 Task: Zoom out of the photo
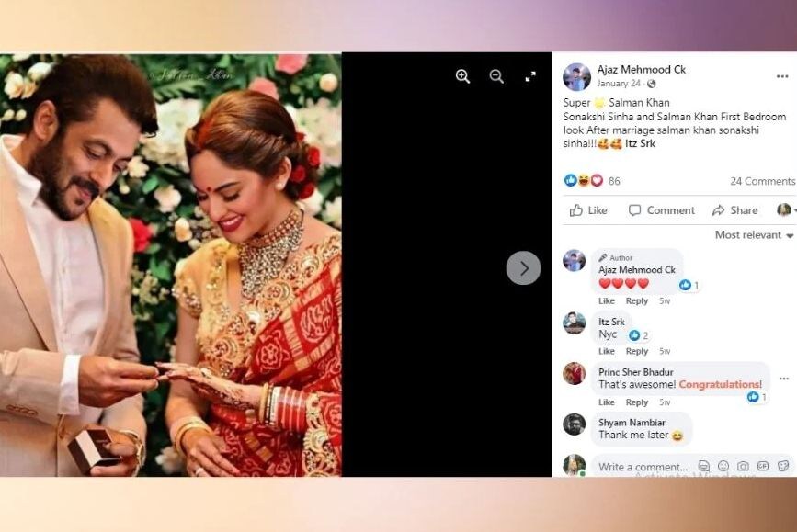496,77
